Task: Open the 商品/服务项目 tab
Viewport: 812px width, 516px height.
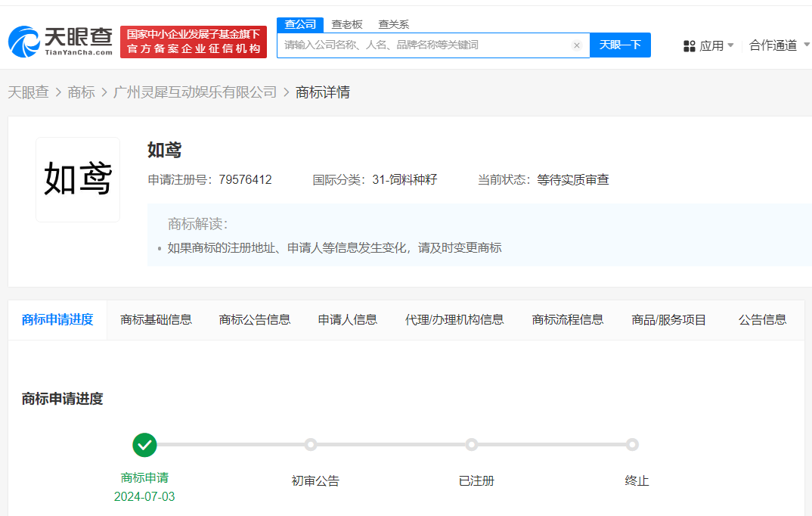Action: 668,319
